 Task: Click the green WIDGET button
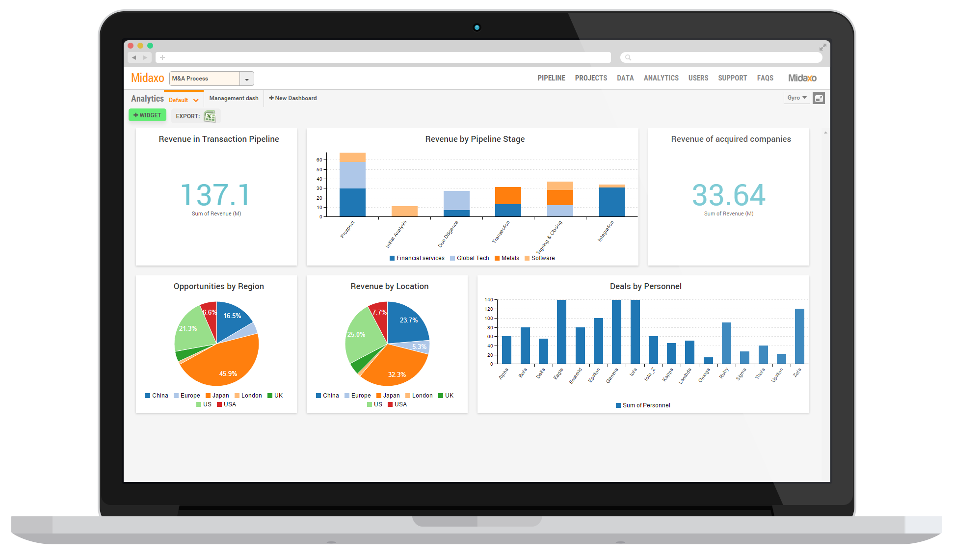[x=147, y=115]
